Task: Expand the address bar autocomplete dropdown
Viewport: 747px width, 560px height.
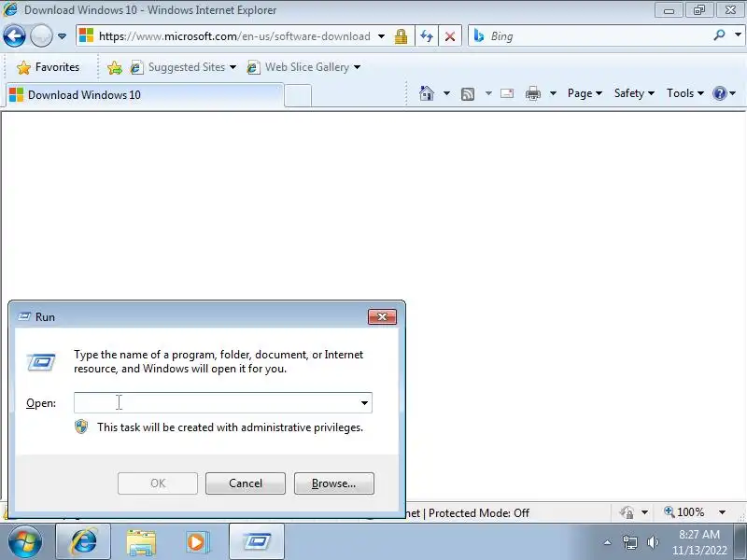Action: [381, 36]
